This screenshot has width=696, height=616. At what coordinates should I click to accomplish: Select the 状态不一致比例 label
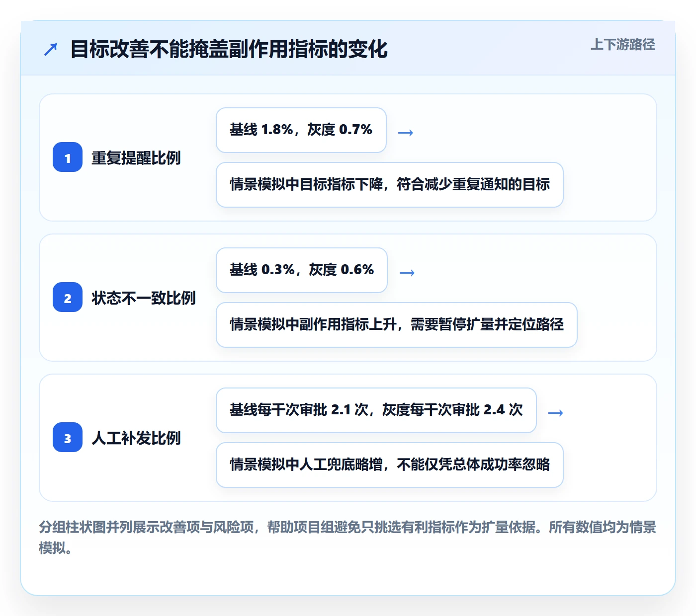click(x=143, y=298)
